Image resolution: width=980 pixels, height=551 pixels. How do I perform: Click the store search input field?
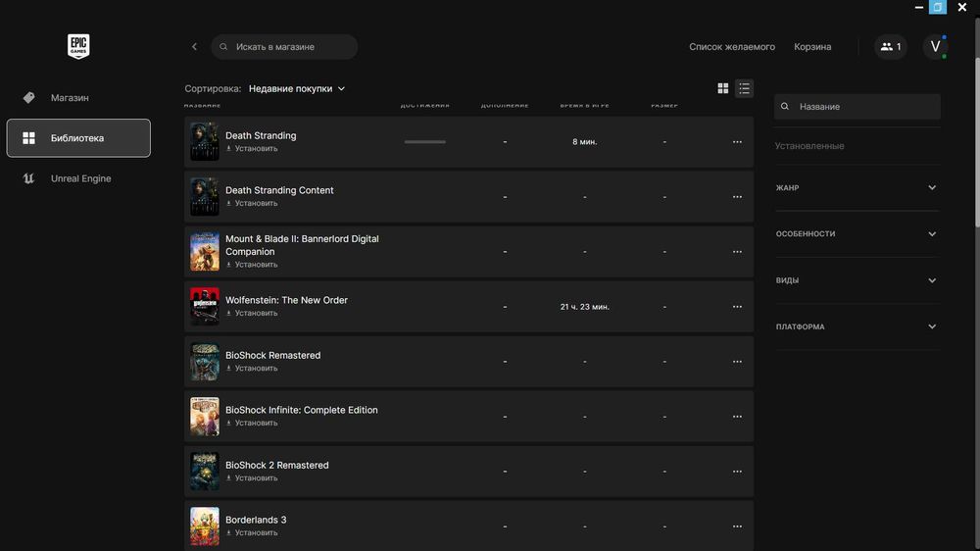(x=289, y=47)
